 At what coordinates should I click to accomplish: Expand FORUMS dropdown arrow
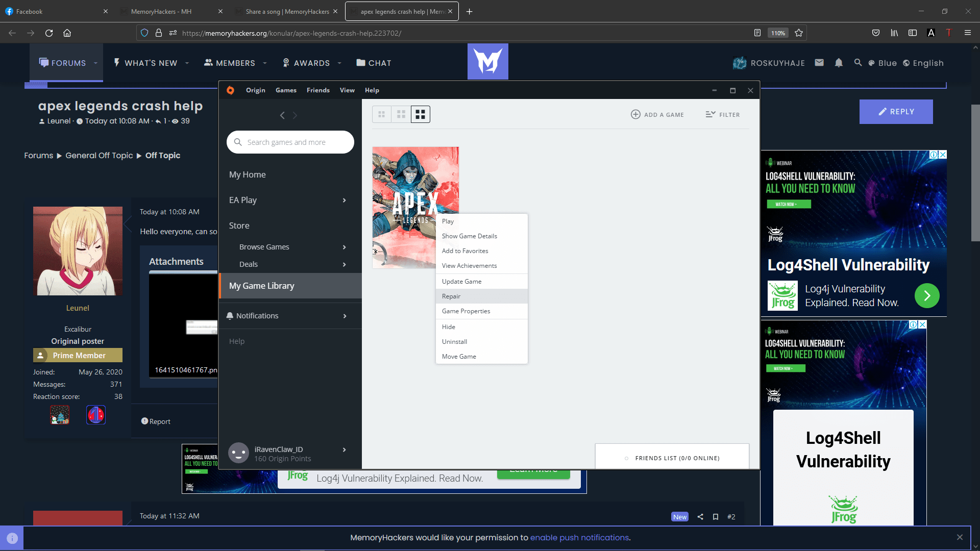[x=95, y=63]
